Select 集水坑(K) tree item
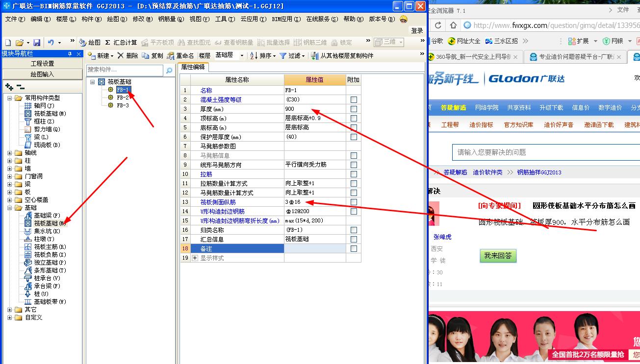 [47, 231]
